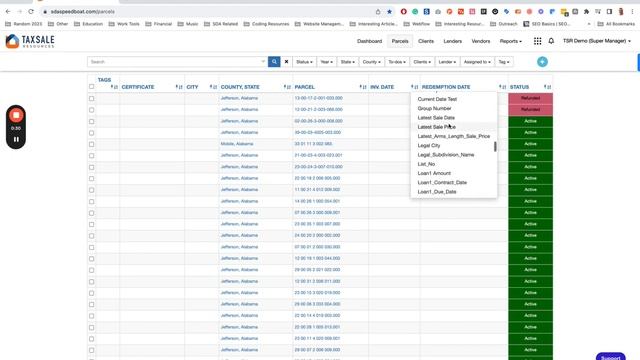
Task: Click the first Refunded status cell
Action: (530, 98)
